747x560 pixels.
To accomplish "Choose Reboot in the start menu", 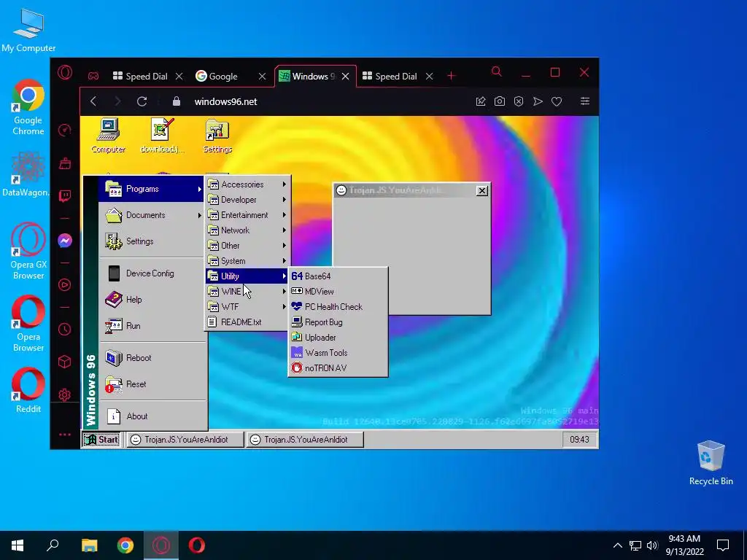I will pyautogui.click(x=152, y=357).
